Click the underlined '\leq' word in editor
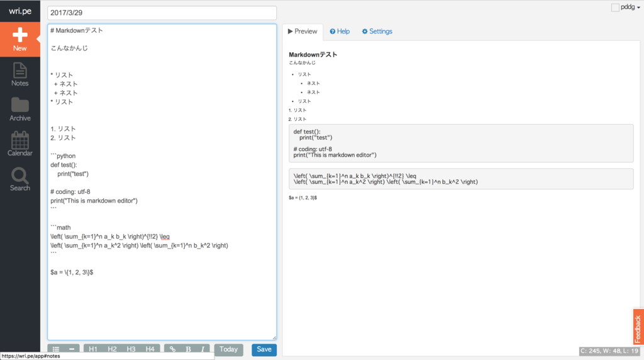Screen dimensions: 644x360 click(x=164, y=237)
